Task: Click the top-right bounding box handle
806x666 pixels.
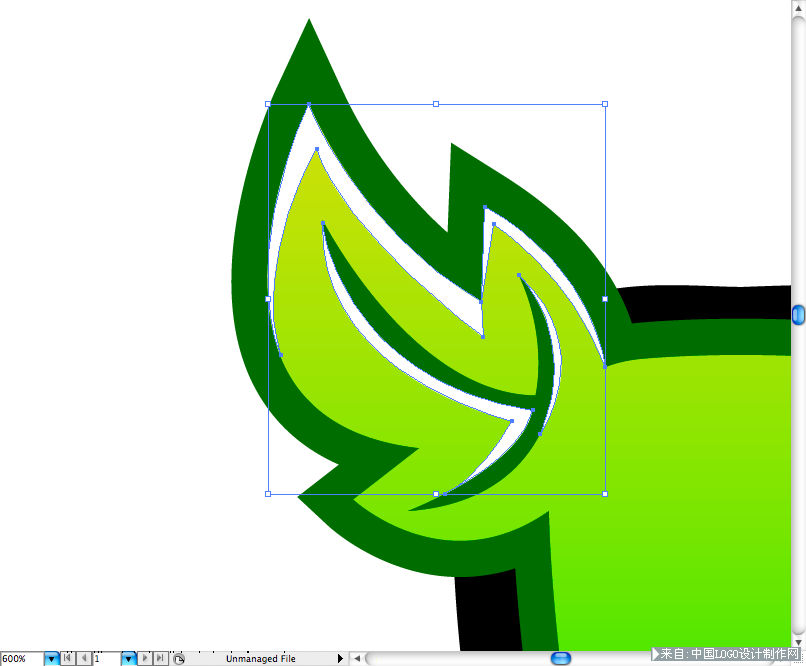Action: pos(605,104)
